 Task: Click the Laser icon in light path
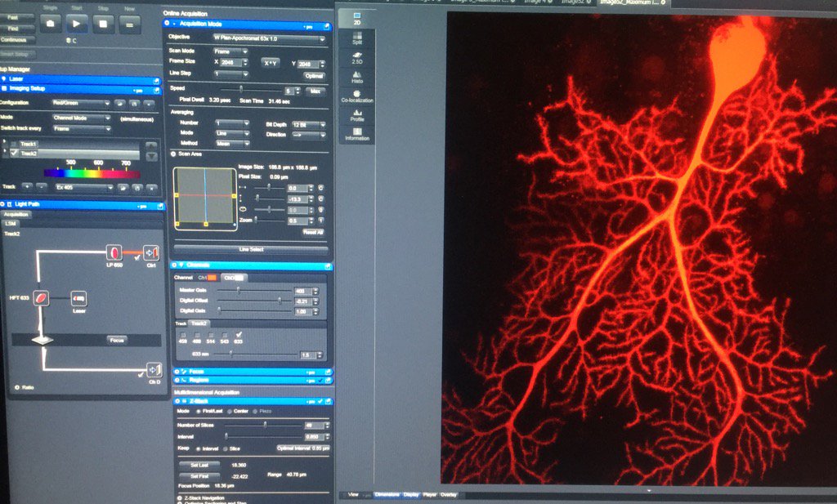click(78, 297)
